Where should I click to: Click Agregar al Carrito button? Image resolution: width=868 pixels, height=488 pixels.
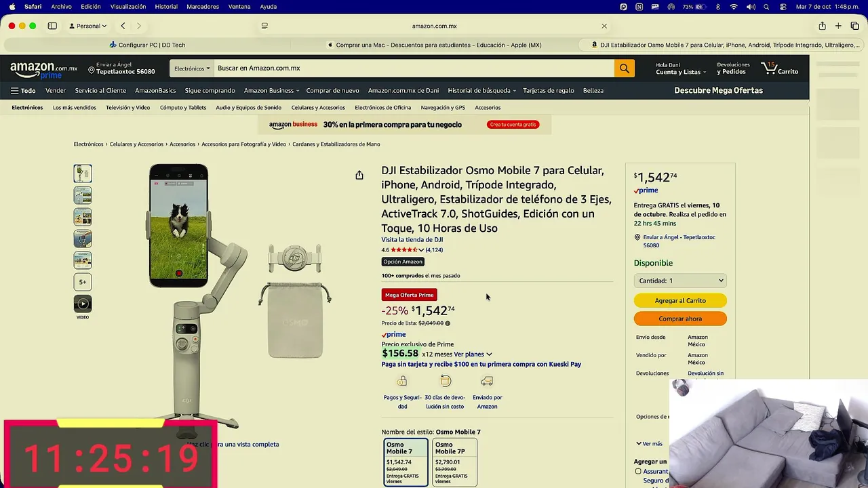(680, 300)
